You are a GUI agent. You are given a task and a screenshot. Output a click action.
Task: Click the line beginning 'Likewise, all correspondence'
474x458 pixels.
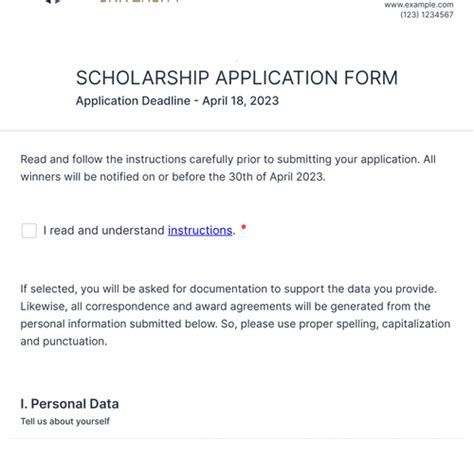tap(225, 306)
